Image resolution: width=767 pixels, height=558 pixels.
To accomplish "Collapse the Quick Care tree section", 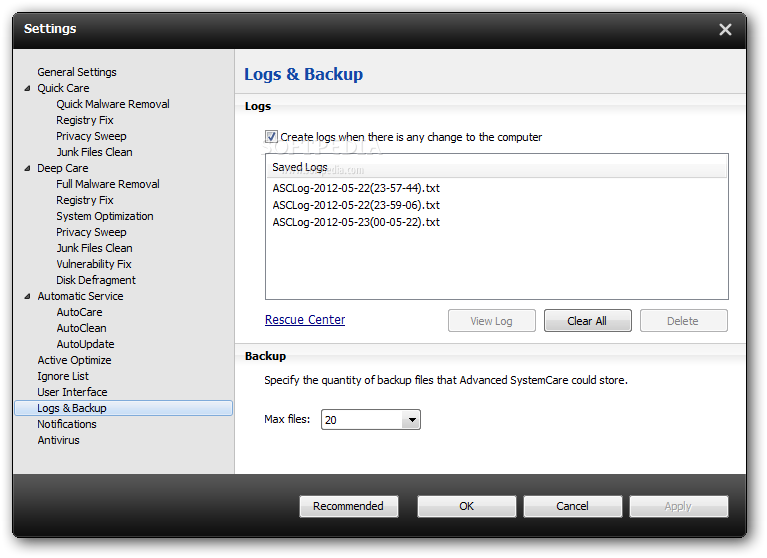I will coord(27,89).
